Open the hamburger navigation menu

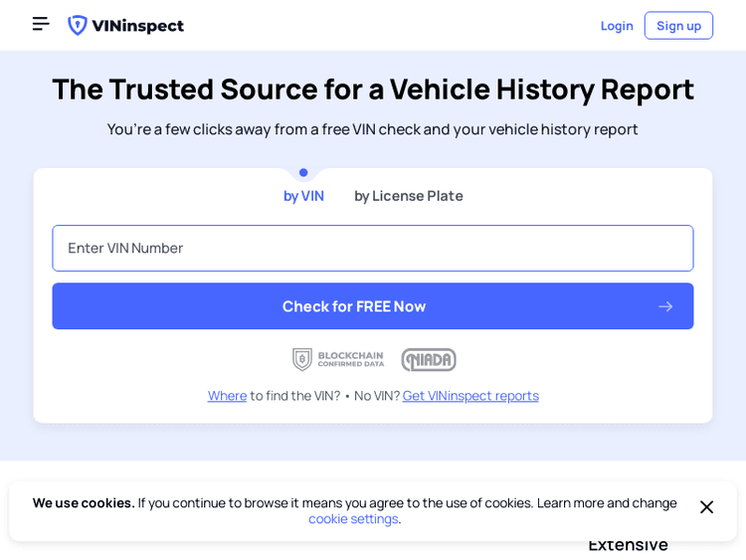(41, 24)
